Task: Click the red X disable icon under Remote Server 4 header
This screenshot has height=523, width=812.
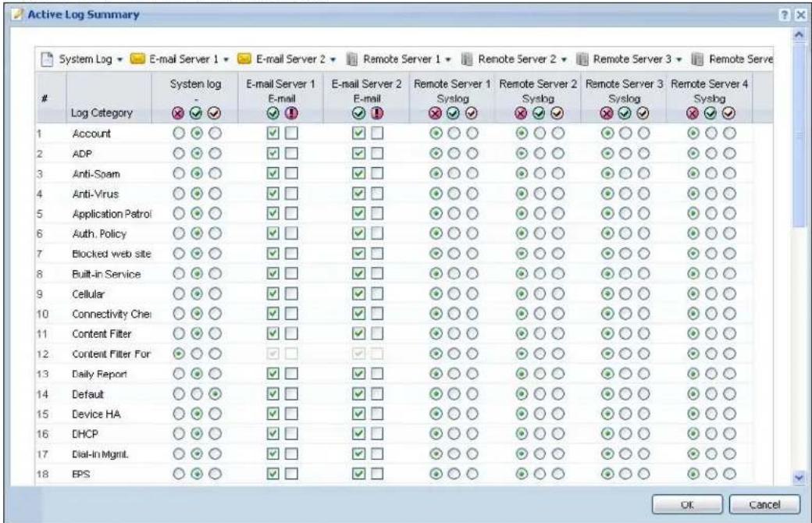Action: click(693, 113)
